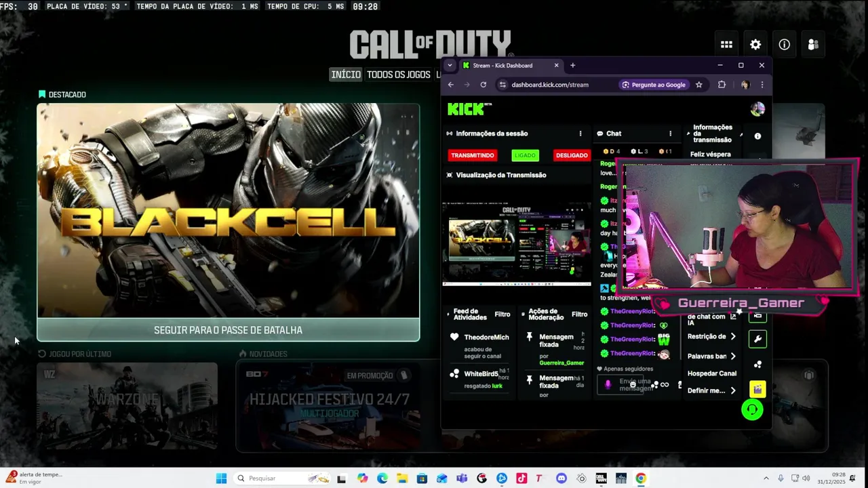Open Chat panel options menu

671,134
